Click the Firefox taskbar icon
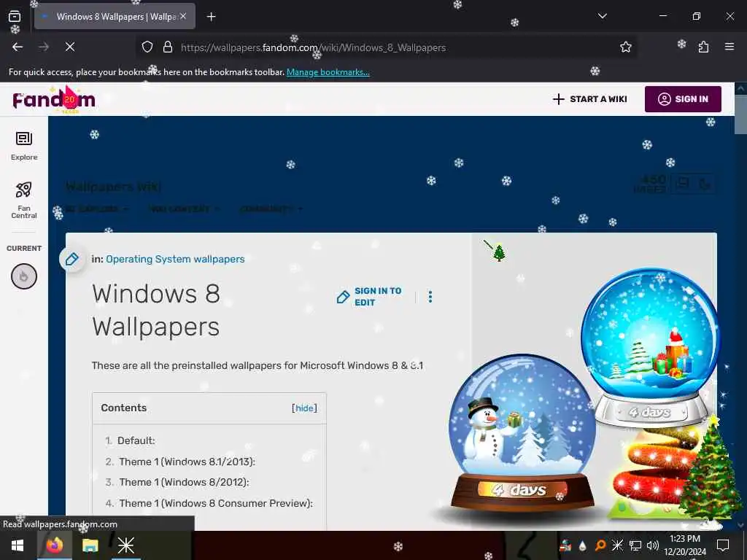The image size is (747, 560). pyautogui.click(x=54, y=545)
